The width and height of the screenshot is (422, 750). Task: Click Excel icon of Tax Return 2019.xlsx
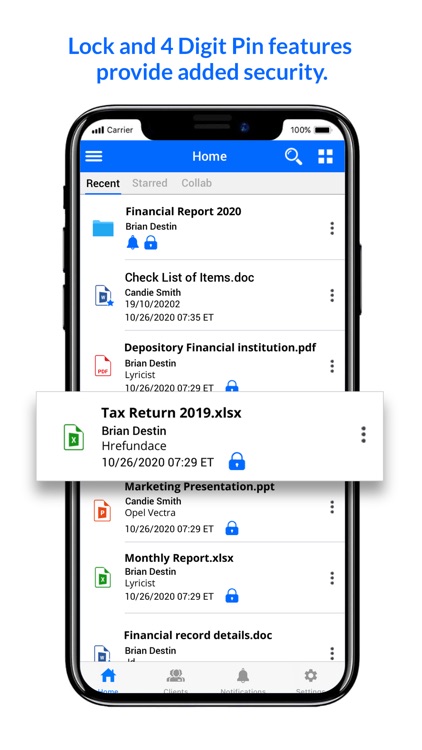[74, 437]
